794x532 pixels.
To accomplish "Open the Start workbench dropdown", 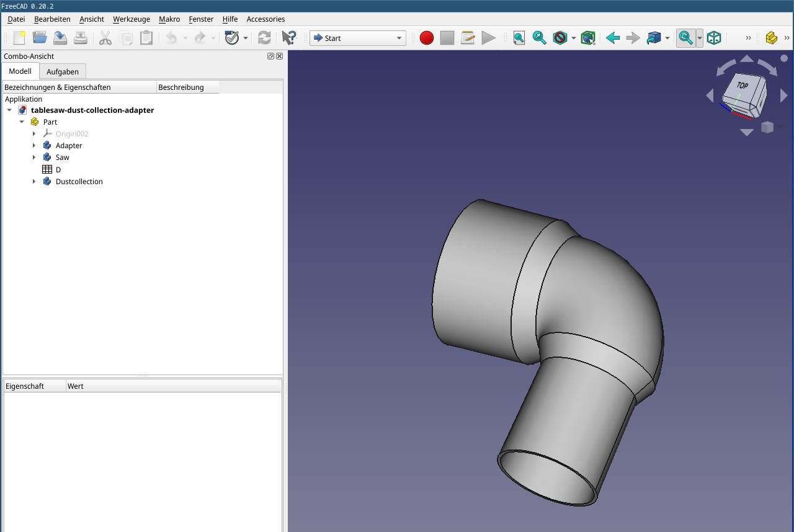I will tap(358, 38).
